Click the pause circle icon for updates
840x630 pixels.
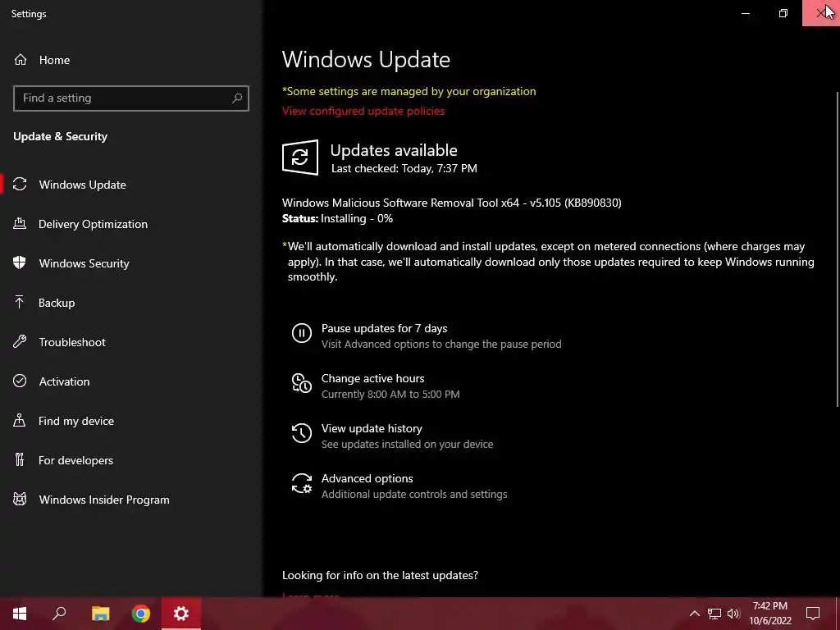click(x=302, y=333)
